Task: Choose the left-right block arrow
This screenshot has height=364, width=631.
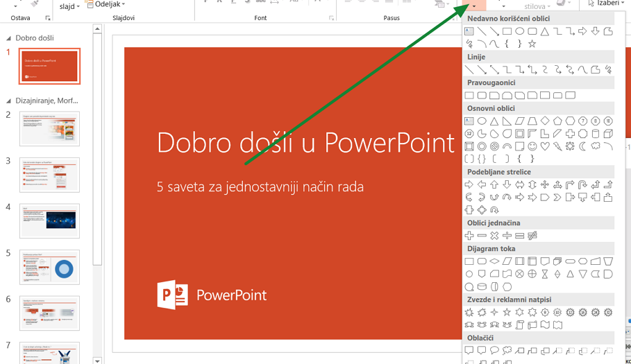Action: [x=519, y=185]
